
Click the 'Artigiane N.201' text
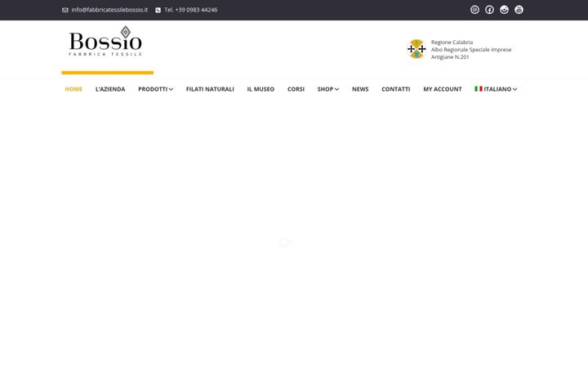point(450,57)
